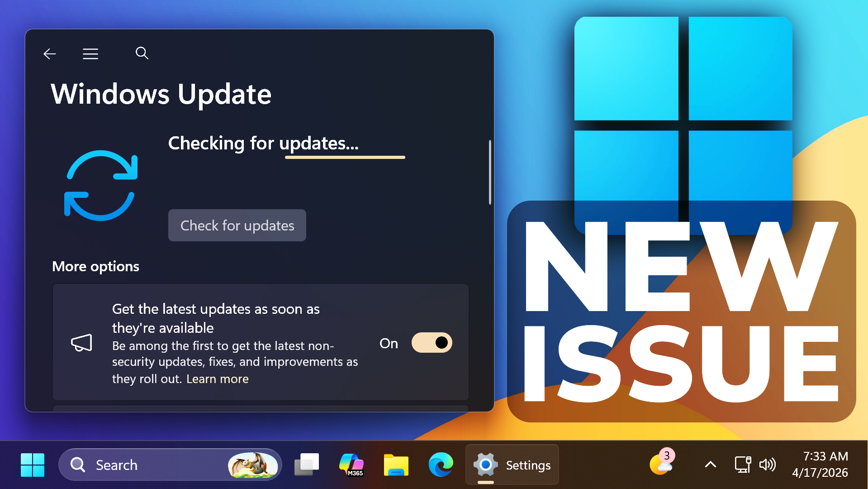This screenshot has width=868, height=489.
Task: Open Task View from the taskbar
Action: 307,465
